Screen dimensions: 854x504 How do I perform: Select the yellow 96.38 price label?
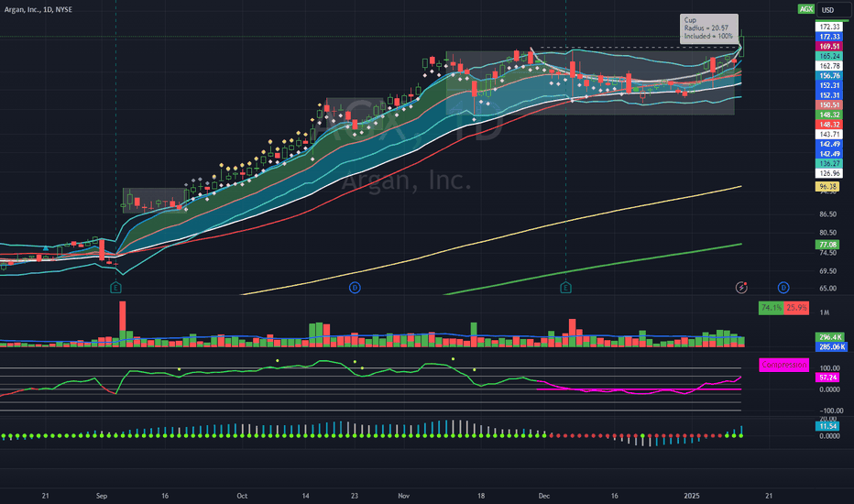[827, 186]
